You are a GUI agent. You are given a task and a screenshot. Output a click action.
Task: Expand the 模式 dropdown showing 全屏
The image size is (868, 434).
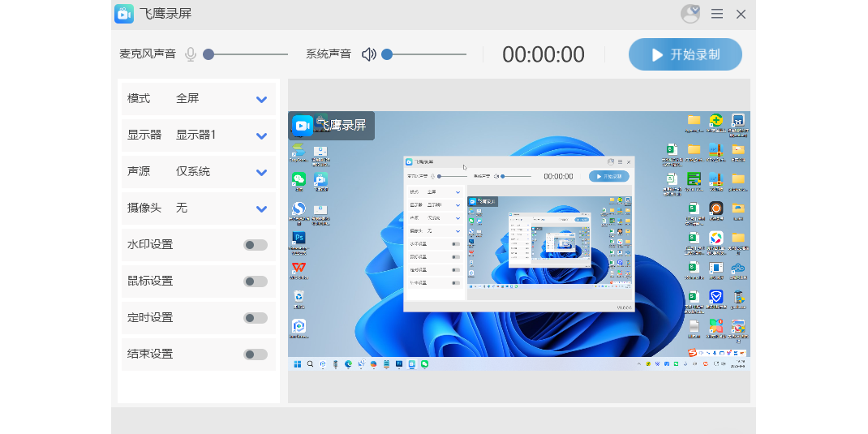(199, 99)
